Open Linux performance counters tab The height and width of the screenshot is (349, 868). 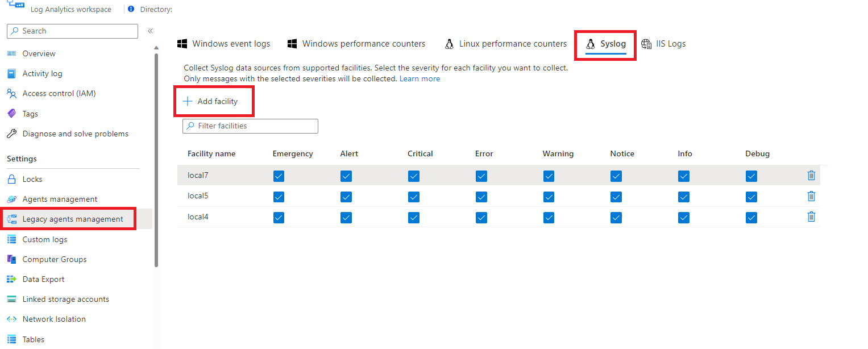[505, 44]
